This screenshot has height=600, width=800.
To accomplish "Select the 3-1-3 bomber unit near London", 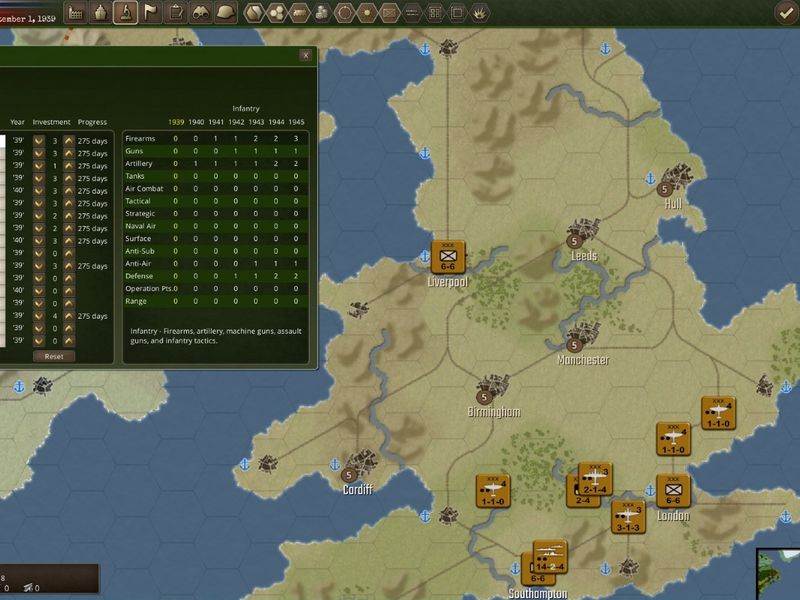I will point(628,517).
